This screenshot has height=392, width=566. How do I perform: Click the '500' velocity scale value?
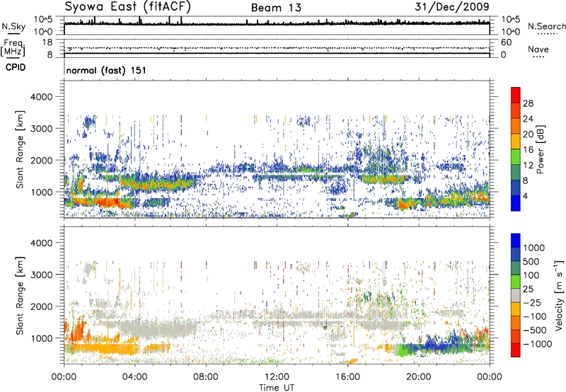(x=531, y=261)
